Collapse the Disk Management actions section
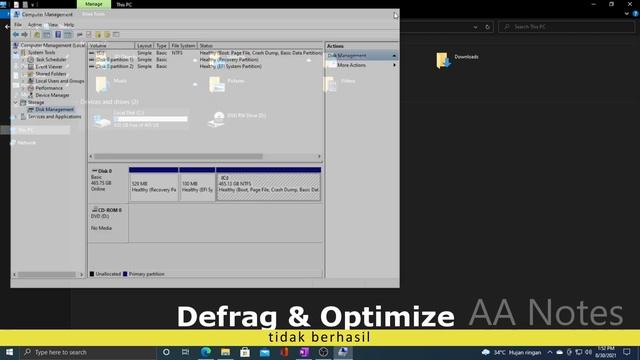The height and width of the screenshot is (360, 640). click(394, 56)
